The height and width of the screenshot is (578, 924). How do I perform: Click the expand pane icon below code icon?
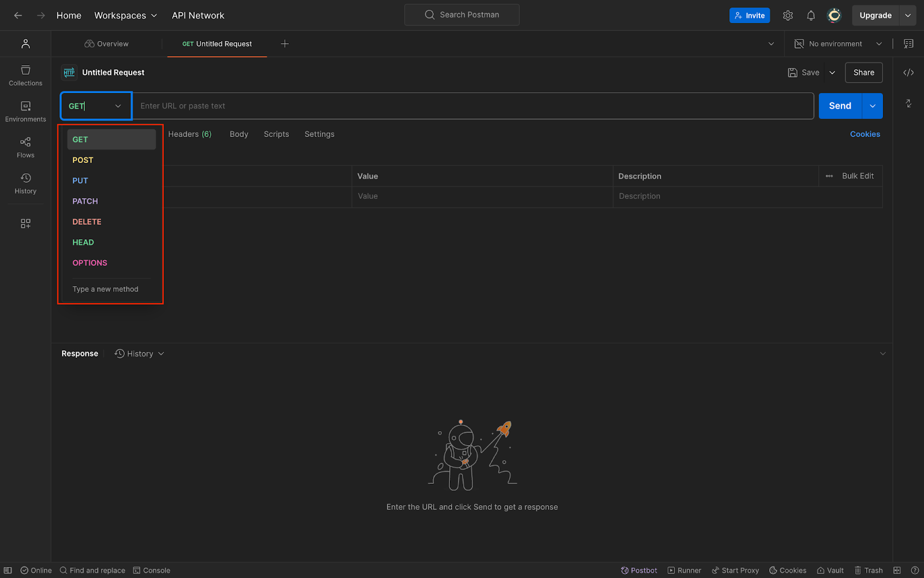click(908, 103)
